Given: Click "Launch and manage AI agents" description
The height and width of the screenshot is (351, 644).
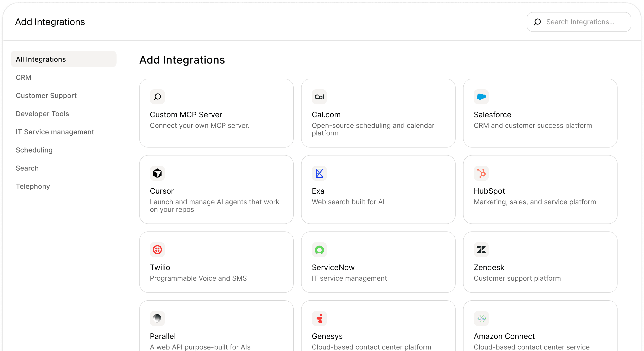Looking at the screenshot, I should coord(214,206).
